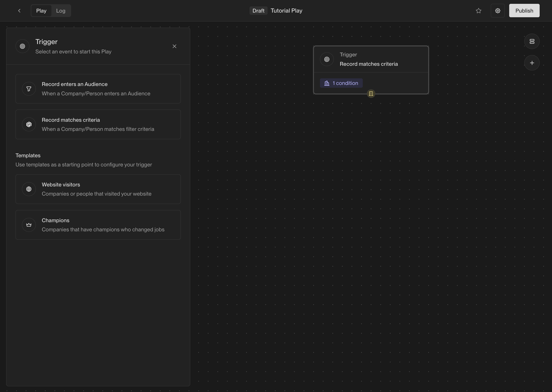Select the Champions template
Viewport: 552px width, 392px height.
(x=98, y=225)
